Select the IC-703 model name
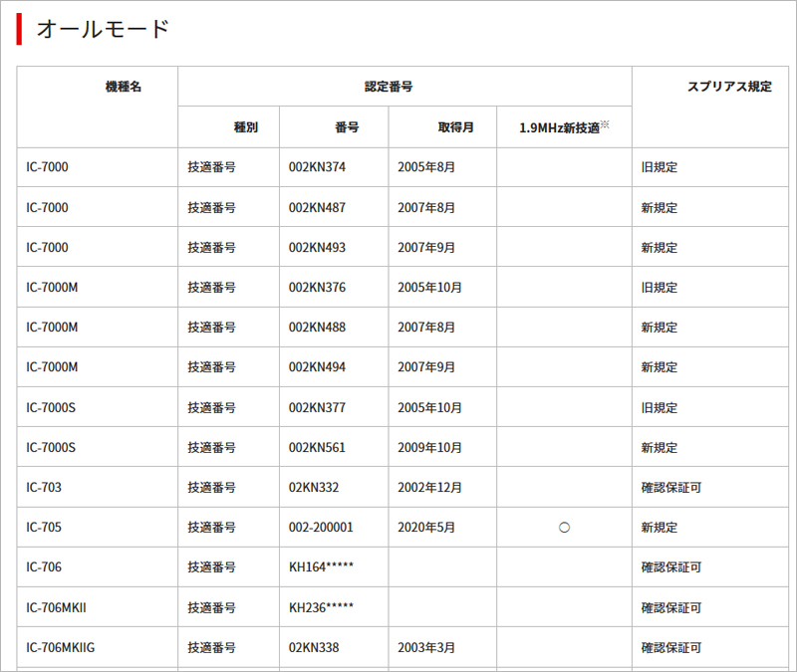 click(x=44, y=487)
